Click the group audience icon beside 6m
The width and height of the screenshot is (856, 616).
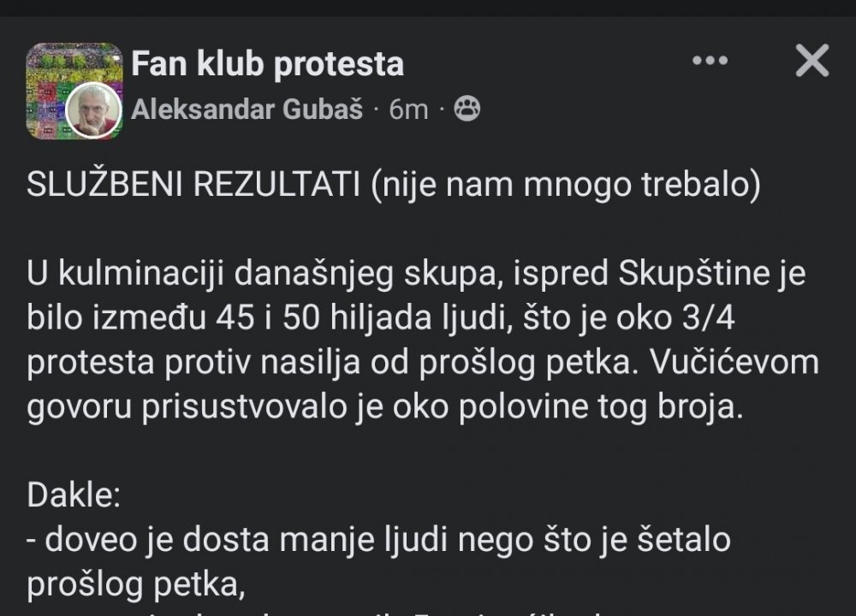467,110
